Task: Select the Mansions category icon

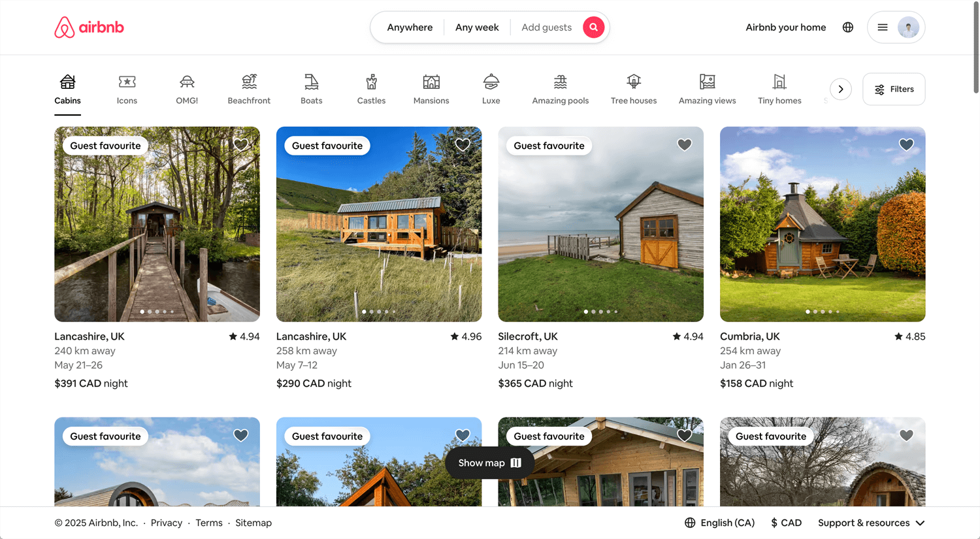Action: click(431, 82)
